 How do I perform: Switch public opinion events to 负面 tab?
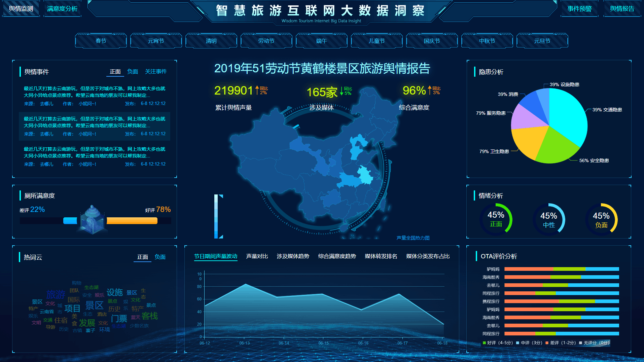133,72
